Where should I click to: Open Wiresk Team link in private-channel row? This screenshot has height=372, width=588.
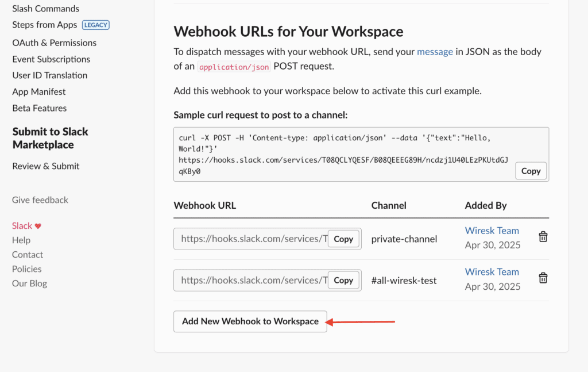click(x=492, y=231)
